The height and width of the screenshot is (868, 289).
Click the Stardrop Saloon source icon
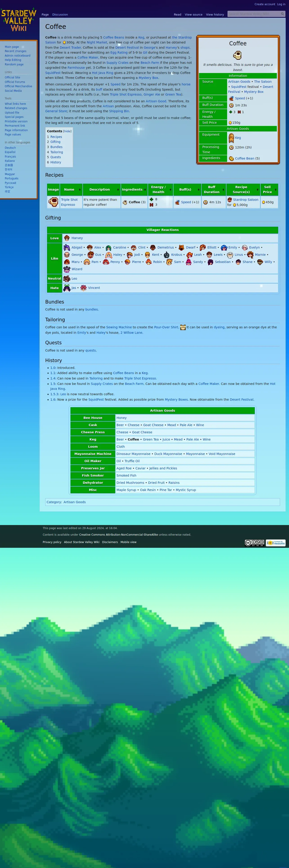[229, 200]
